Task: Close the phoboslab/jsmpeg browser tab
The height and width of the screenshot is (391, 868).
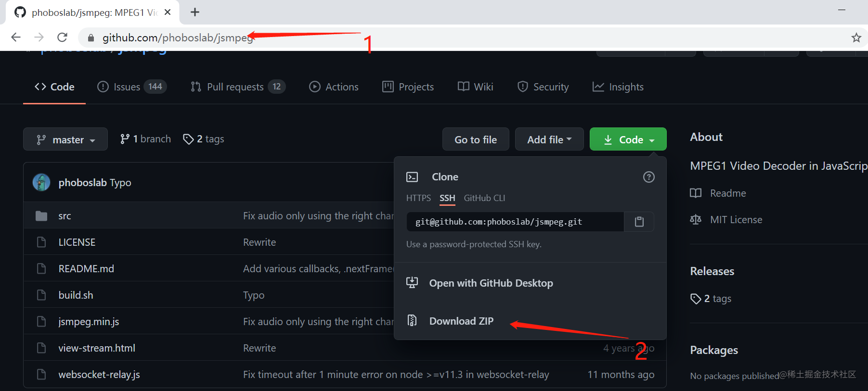Action: [168, 13]
